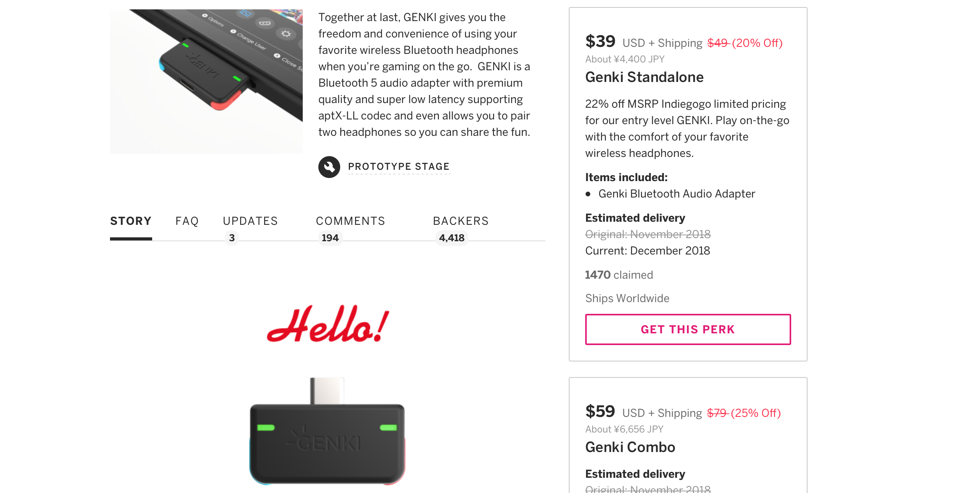This screenshot has width=980, height=493.
Task: Click the campaign description paragraph
Action: pyautogui.click(x=424, y=75)
